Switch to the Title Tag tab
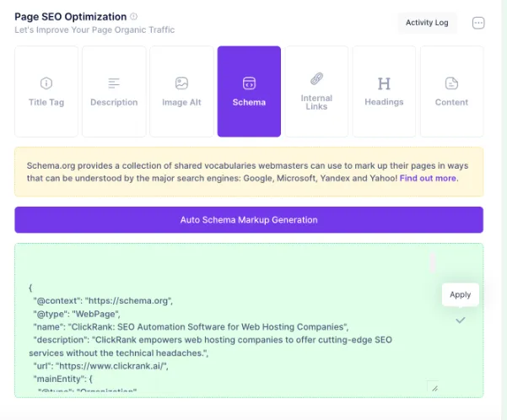 [x=46, y=91]
